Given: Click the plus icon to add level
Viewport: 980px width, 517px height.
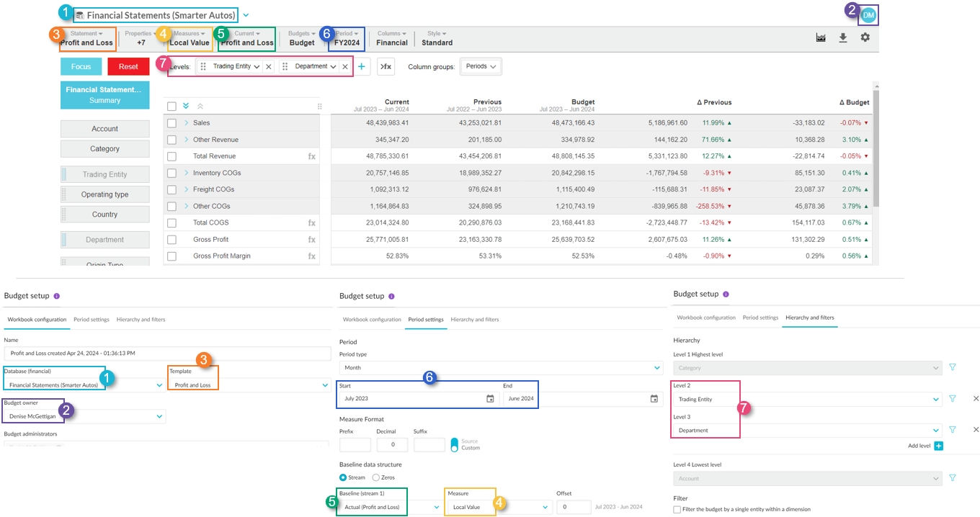Looking at the screenshot, I should [x=362, y=67].
